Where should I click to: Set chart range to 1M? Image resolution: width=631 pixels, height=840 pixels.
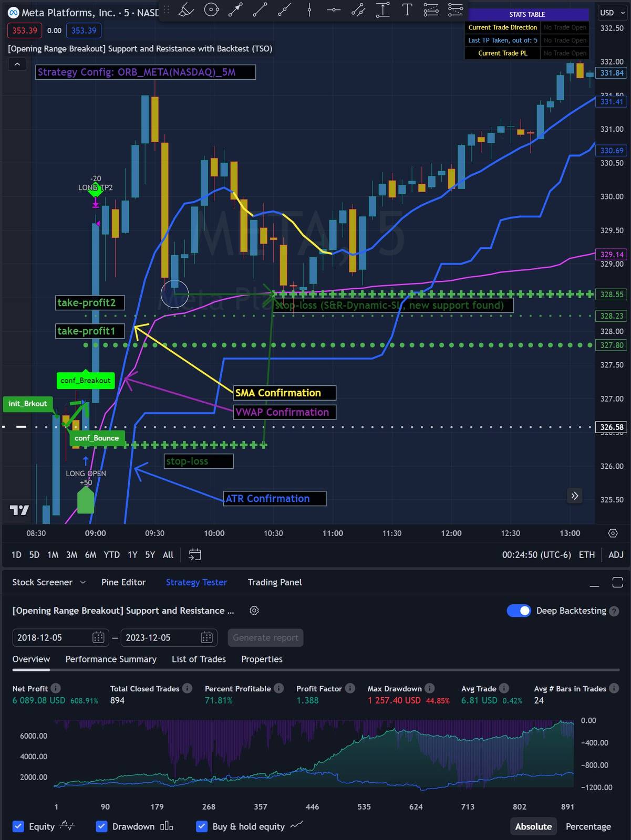(x=53, y=554)
